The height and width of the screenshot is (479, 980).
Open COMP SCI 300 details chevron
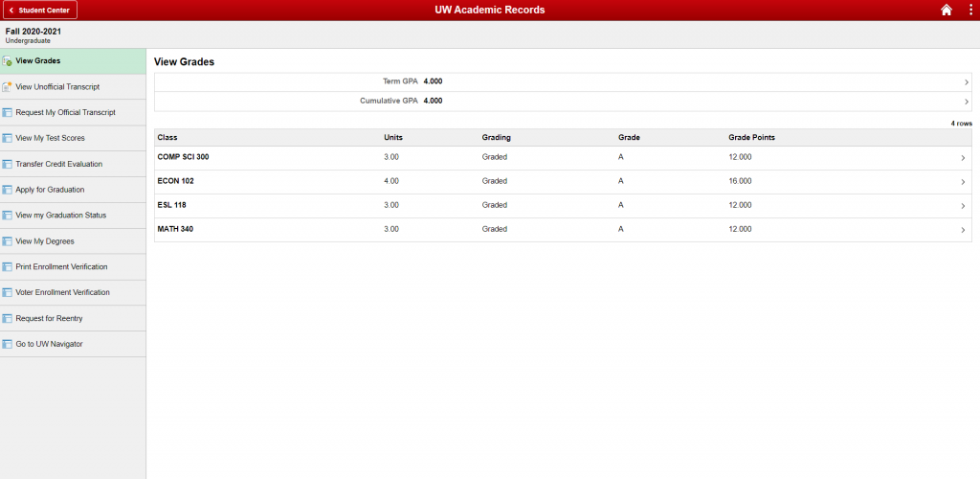point(963,158)
